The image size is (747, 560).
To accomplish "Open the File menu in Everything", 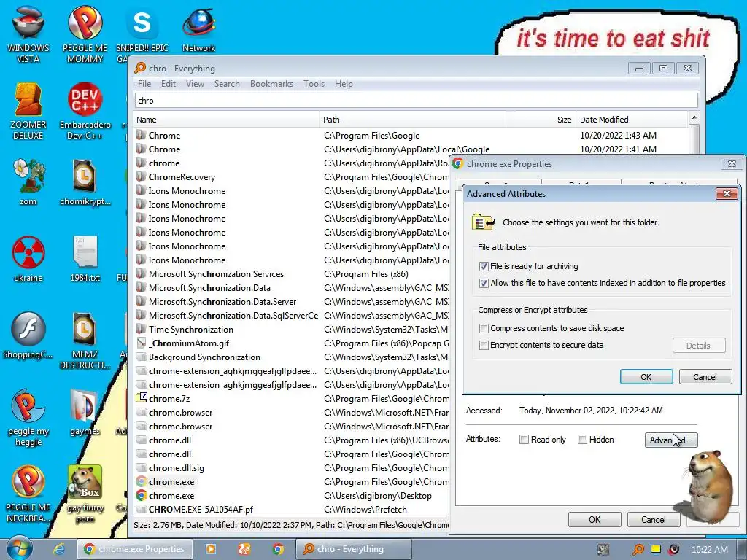I will click(144, 84).
